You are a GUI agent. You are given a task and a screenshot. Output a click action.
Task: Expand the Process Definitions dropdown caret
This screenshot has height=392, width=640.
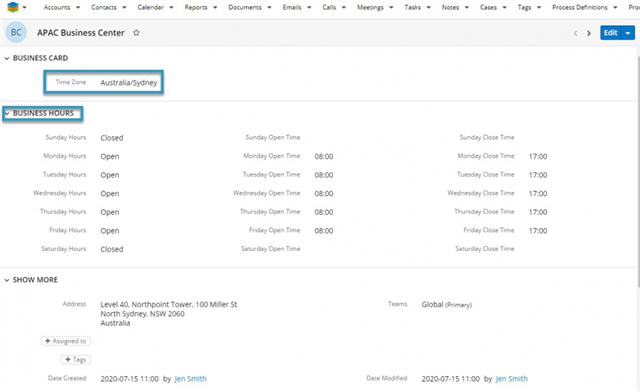[615, 7]
